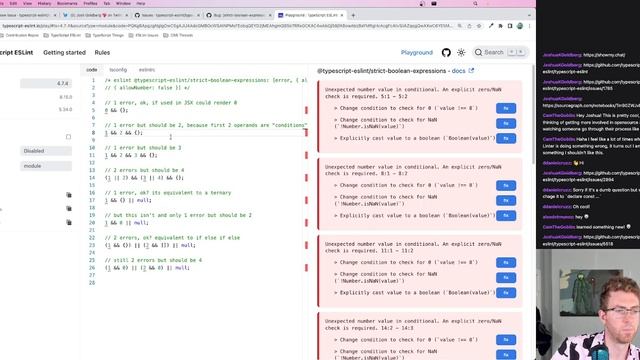Open a new browser tab with plus button
Screen dimensions: 640x360
coord(353,15)
